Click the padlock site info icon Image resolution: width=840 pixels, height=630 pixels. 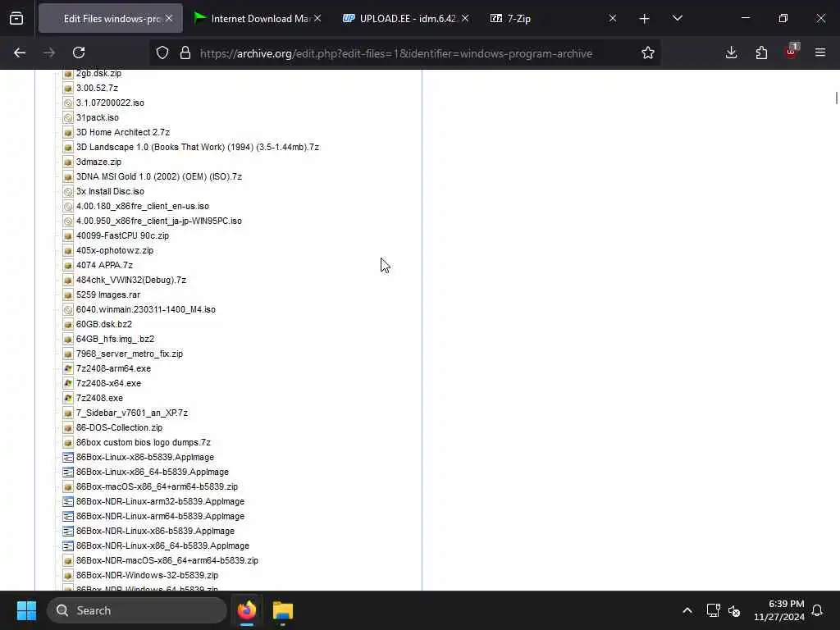[x=185, y=52]
